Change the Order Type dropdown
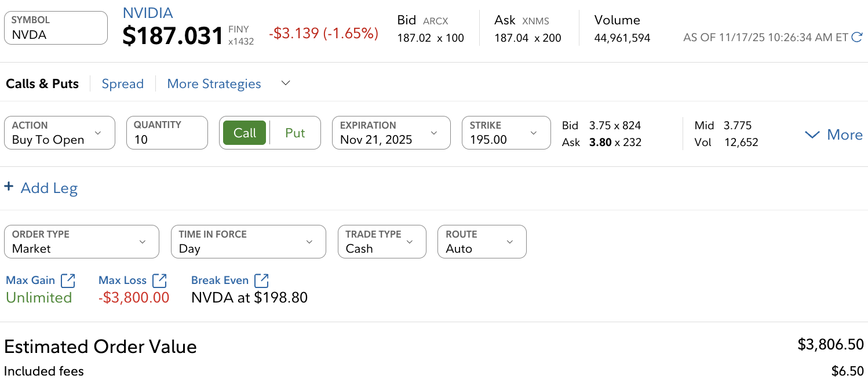The height and width of the screenshot is (379, 868). point(81,242)
